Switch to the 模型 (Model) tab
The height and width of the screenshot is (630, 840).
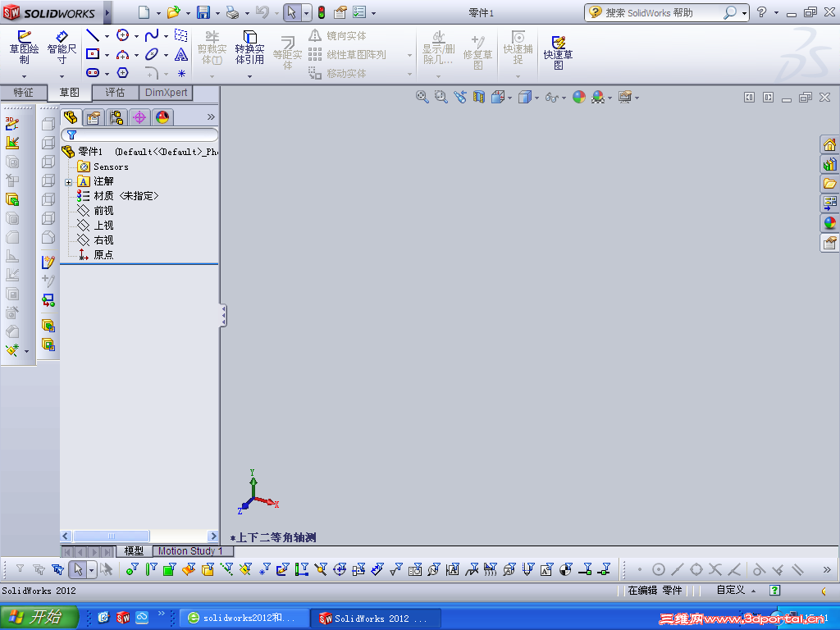(134, 550)
